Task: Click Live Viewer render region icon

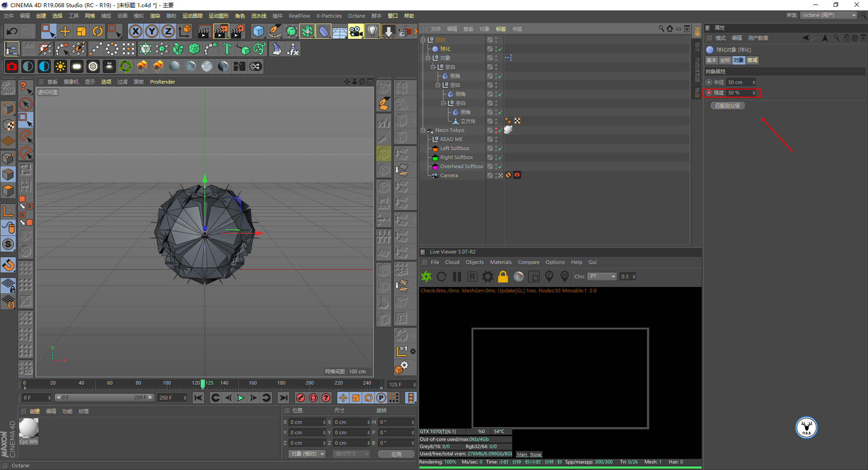Action: click(534, 277)
